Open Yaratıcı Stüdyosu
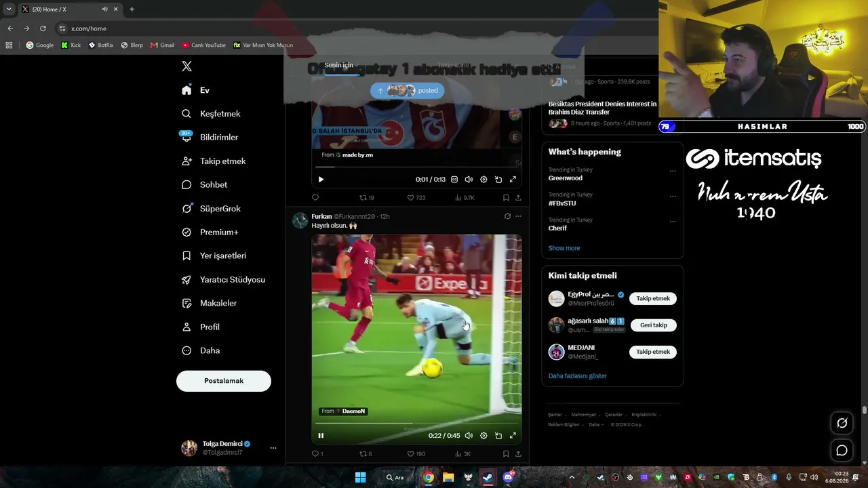 coord(223,280)
